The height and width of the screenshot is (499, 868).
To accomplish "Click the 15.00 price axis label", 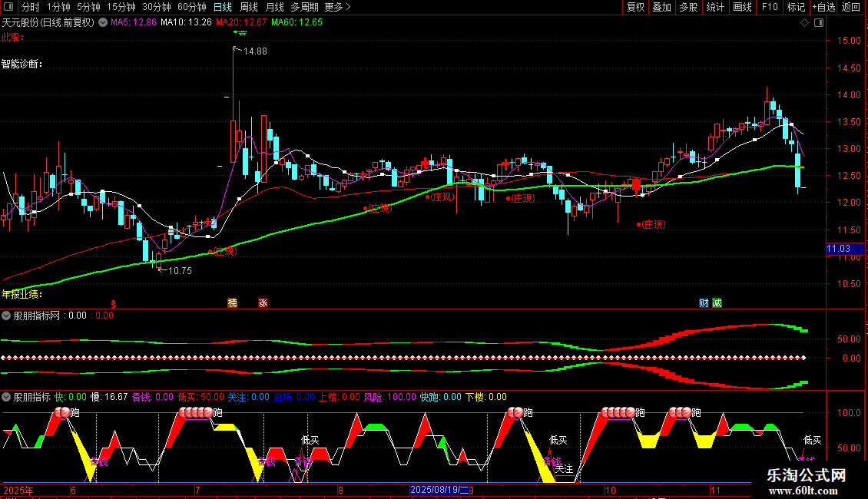I will point(849,41).
